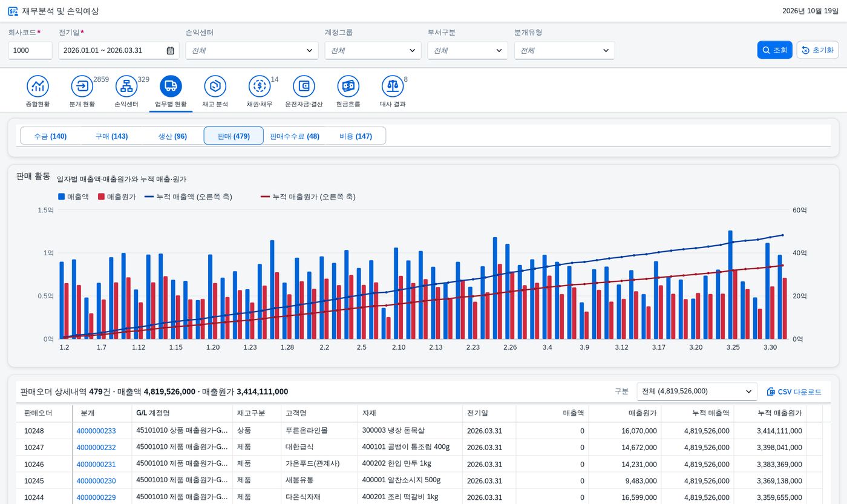Open the 분개 현황 icon
The image size is (847, 504).
pos(82,87)
